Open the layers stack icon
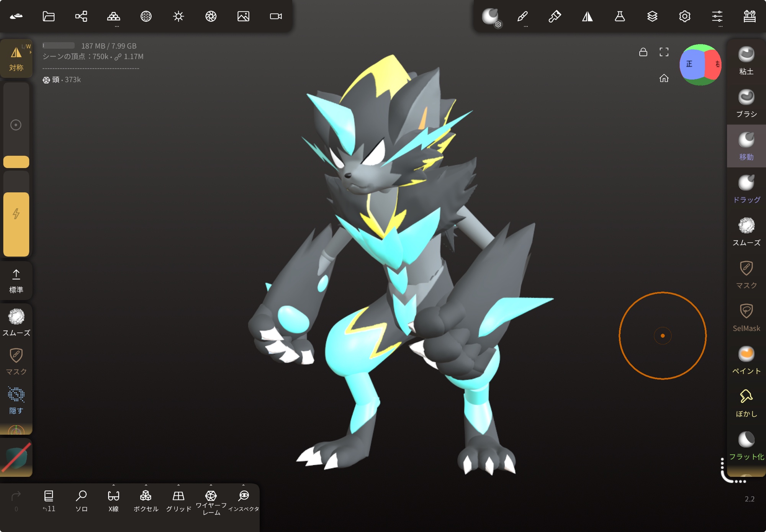 (x=652, y=16)
